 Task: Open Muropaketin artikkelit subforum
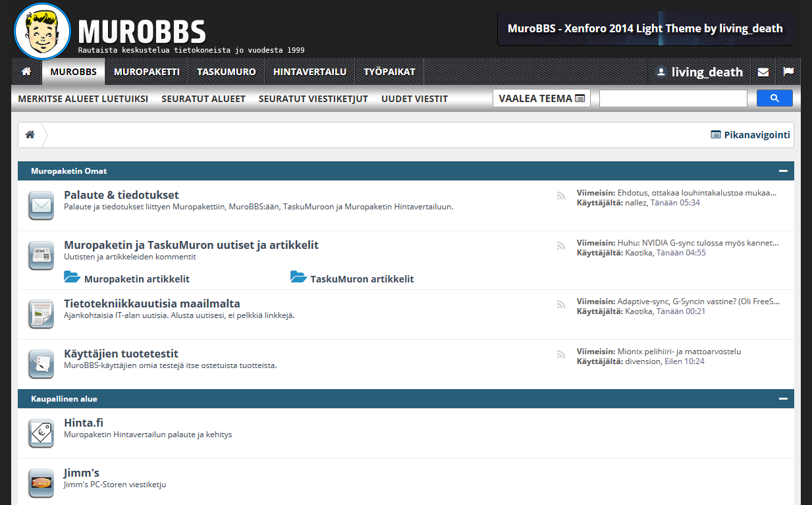[x=137, y=279]
